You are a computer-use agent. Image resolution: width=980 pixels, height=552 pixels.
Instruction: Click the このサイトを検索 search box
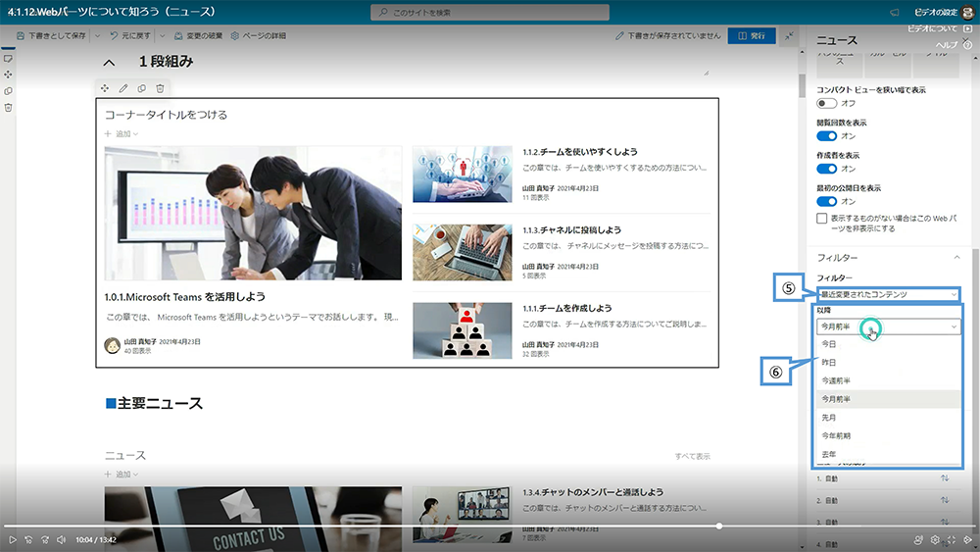[x=490, y=13]
